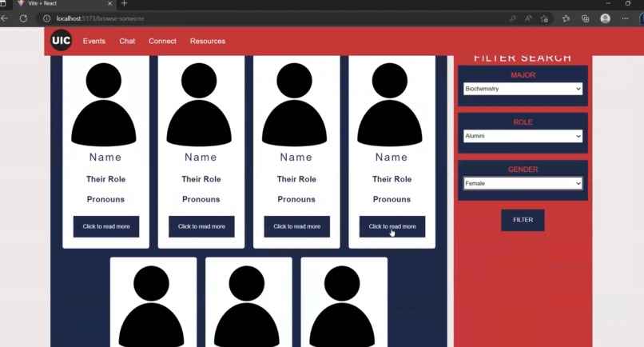Open the browser profile avatar

(605, 18)
